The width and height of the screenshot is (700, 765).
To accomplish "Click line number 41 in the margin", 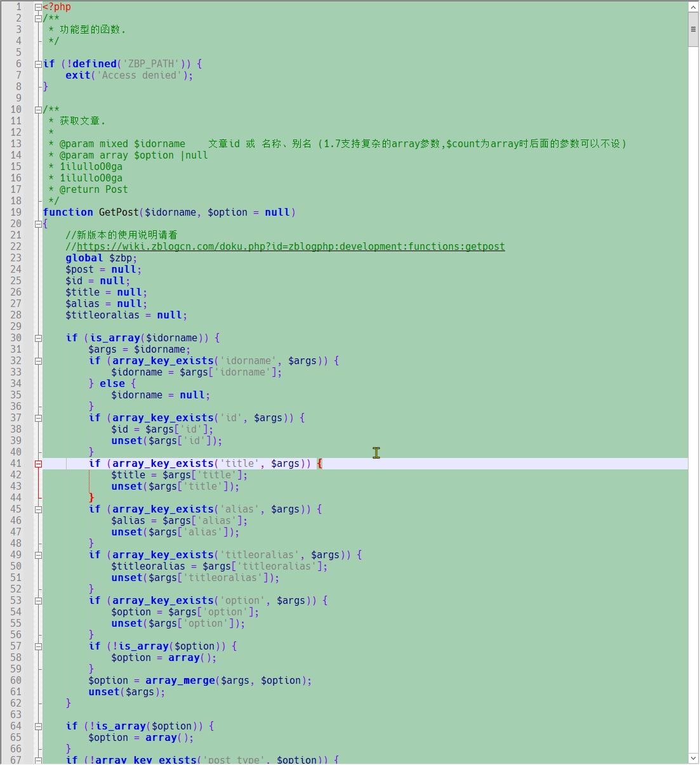I will tap(16, 464).
